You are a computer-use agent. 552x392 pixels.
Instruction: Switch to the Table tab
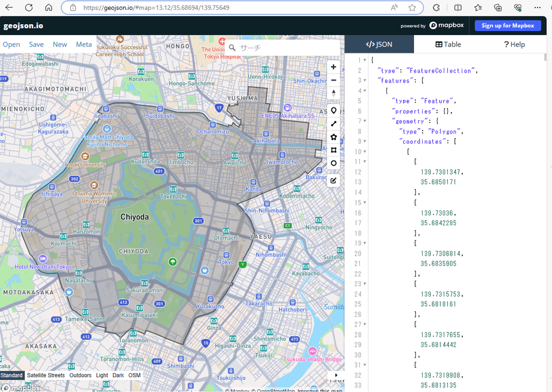448,44
